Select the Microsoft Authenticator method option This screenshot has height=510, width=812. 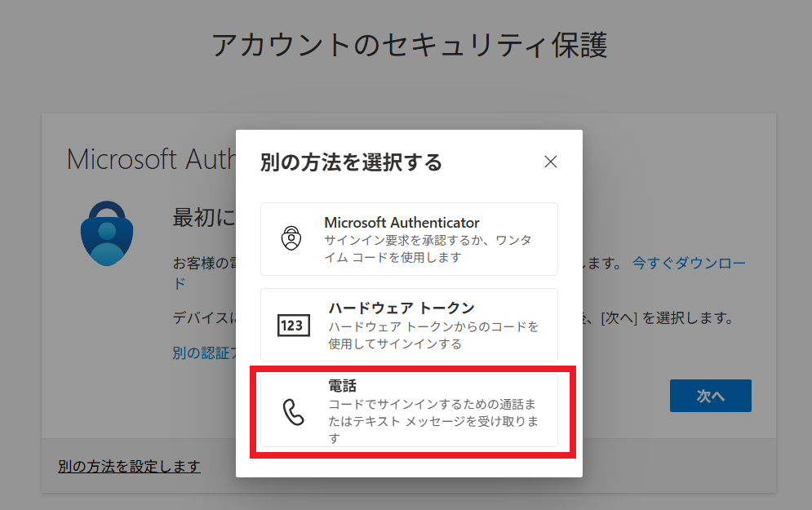pyautogui.click(x=409, y=239)
